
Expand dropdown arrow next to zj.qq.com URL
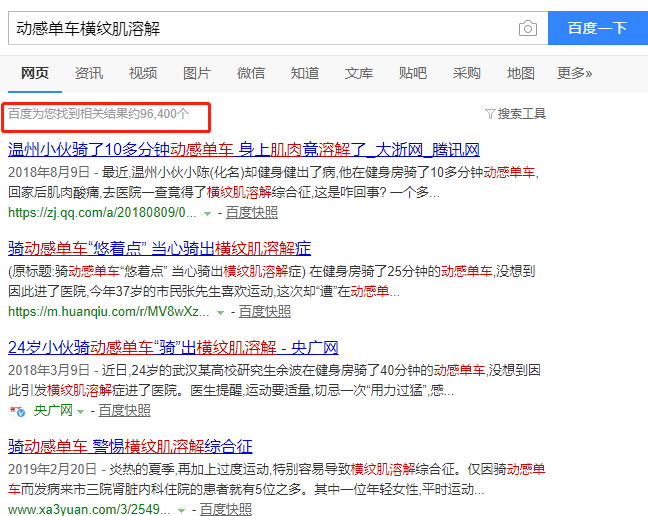207,214
